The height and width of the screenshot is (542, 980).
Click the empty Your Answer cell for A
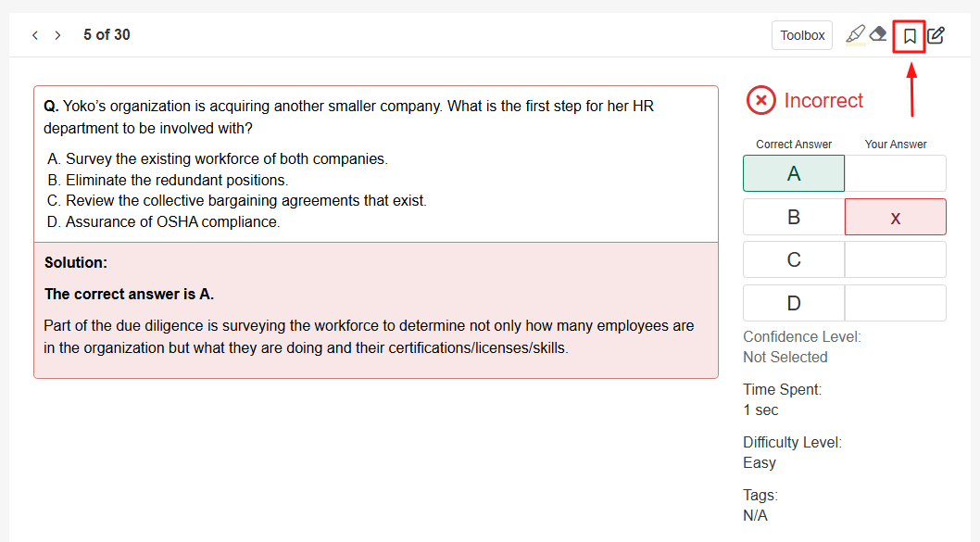(x=895, y=173)
